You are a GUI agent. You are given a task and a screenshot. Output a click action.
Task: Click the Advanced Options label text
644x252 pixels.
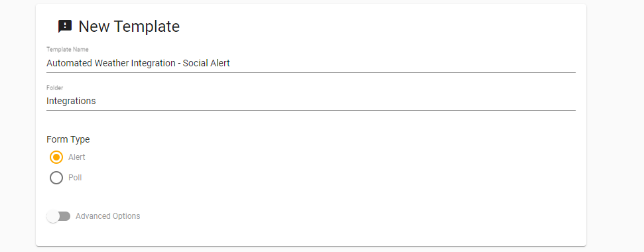coord(108,216)
